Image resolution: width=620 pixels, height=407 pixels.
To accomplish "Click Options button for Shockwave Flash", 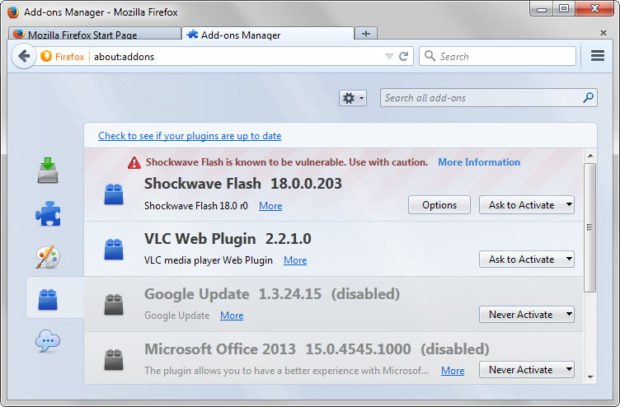I will (x=439, y=205).
